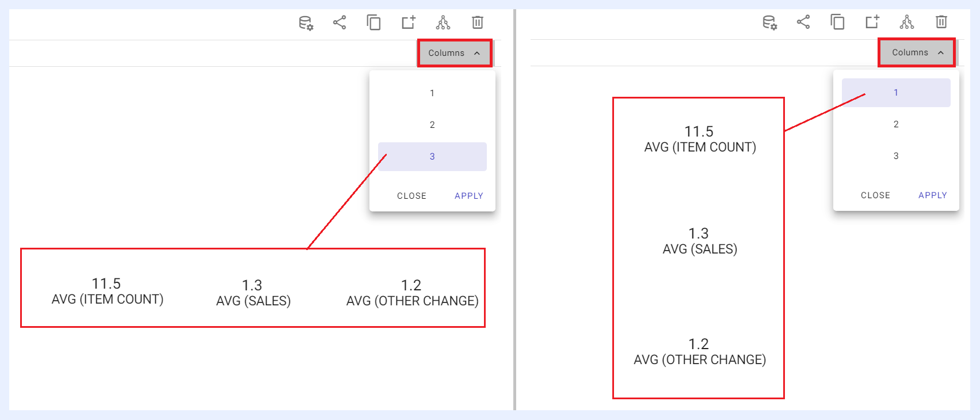Select column option 2 in right panel
Screen dimensions: 980x420
[x=896, y=124]
